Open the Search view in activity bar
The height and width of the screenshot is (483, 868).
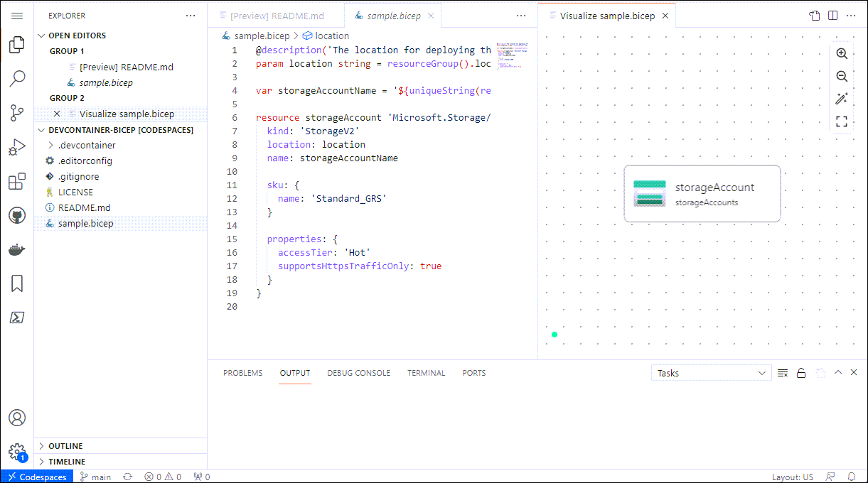17,78
